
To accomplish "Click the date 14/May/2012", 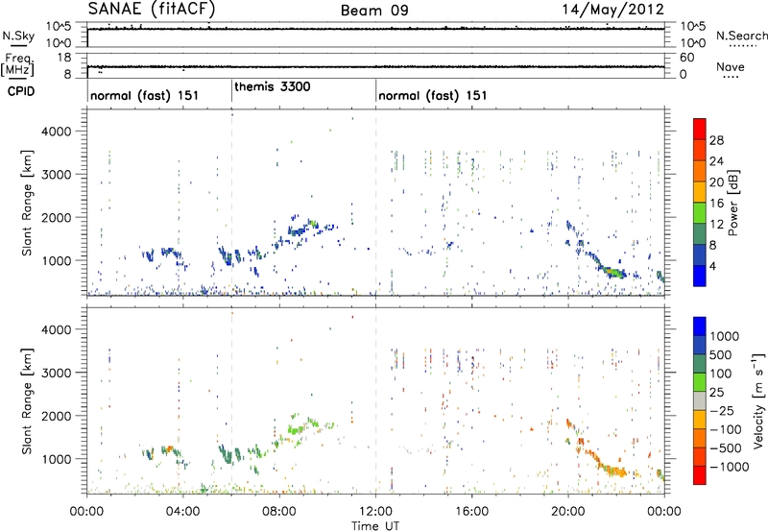I will (612, 10).
